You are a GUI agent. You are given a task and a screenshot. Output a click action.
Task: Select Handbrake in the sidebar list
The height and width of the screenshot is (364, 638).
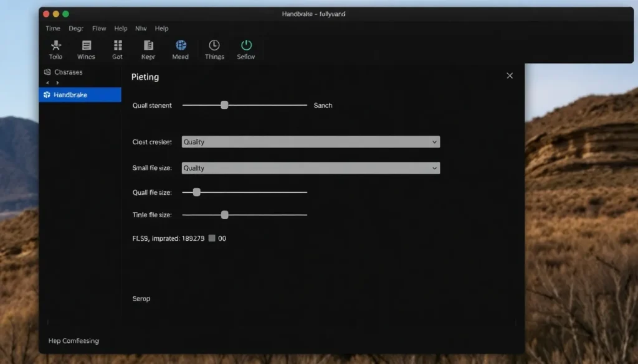click(80, 95)
